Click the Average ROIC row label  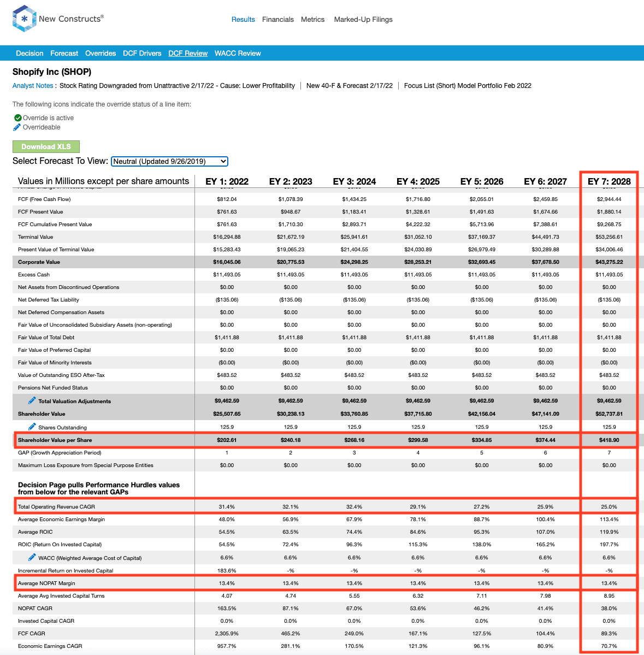(x=35, y=532)
